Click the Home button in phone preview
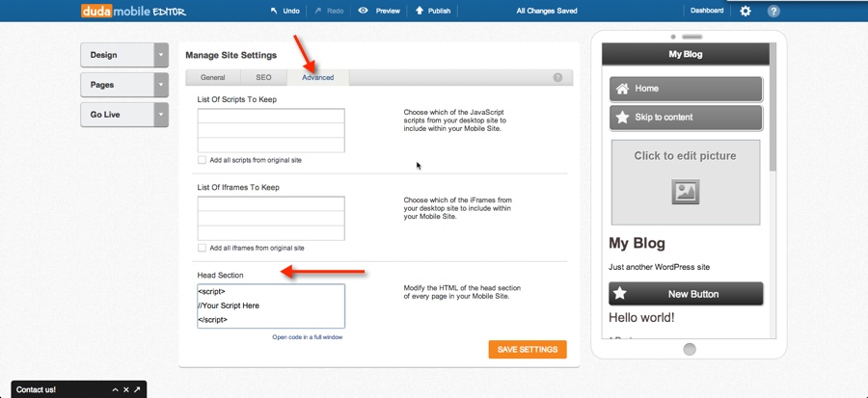The height and width of the screenshot is (398, 868). pos(686,89)
